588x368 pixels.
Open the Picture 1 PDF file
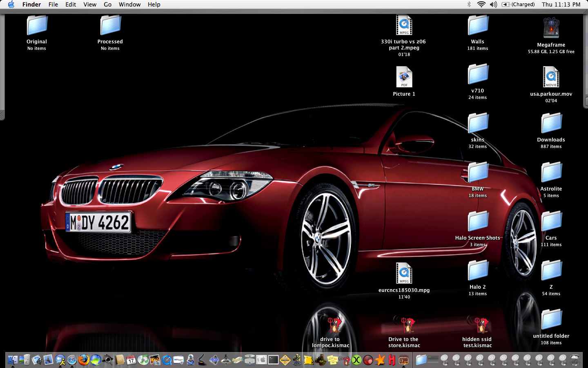(x=404, y=77)
